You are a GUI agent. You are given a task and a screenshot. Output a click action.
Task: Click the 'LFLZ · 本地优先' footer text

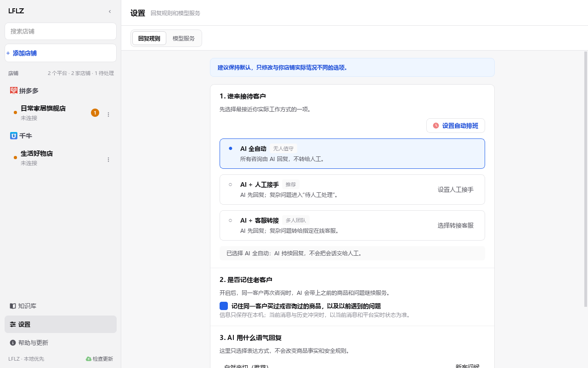pyautogui.click(x=26, y=359)
